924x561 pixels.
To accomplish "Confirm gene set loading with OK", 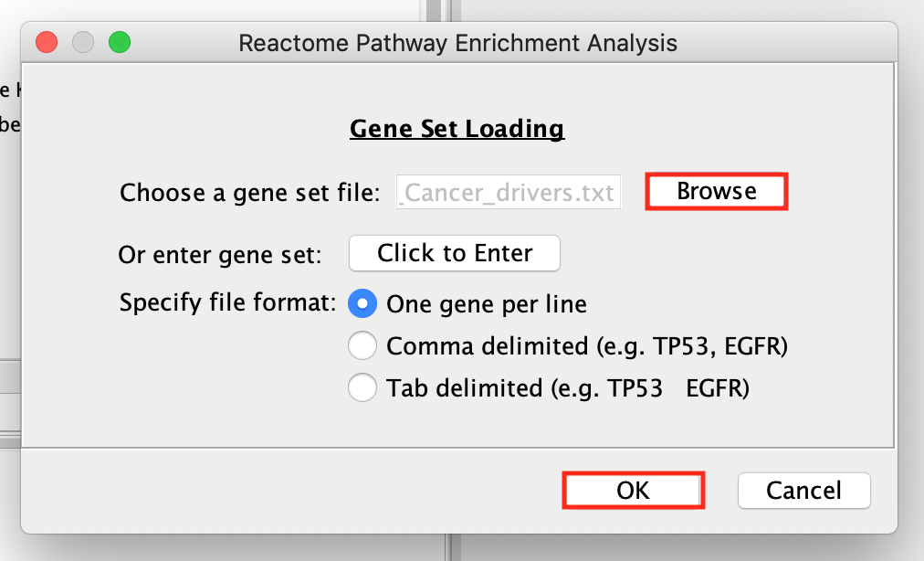I will click(633, 491).
